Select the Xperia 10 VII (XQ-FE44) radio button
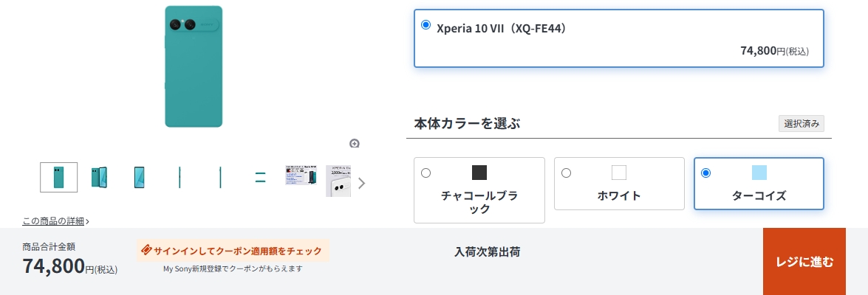The height and width of the screenshot is (295, 868). pos(426,25)
